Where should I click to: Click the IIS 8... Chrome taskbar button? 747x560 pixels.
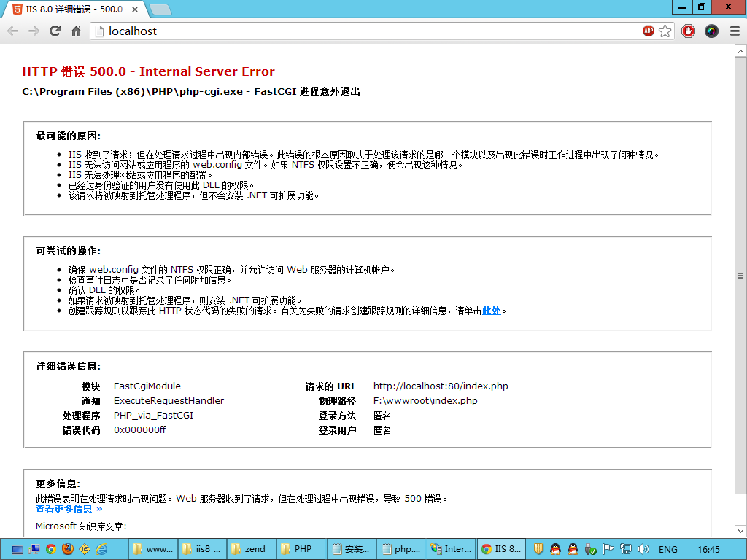coord(501,549)
